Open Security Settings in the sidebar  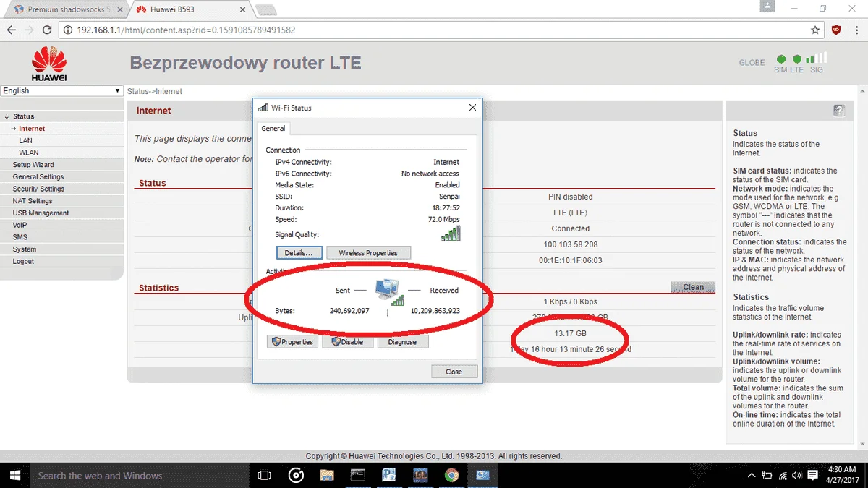click(x=38, y=189)
